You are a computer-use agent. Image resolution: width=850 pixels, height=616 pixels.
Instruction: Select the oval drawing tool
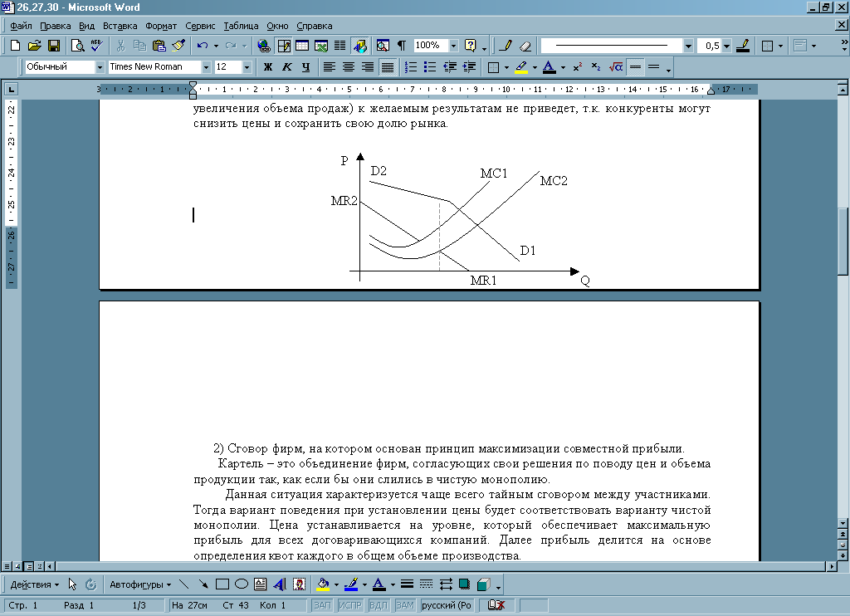pyautogui.click(x=242, y=584)
